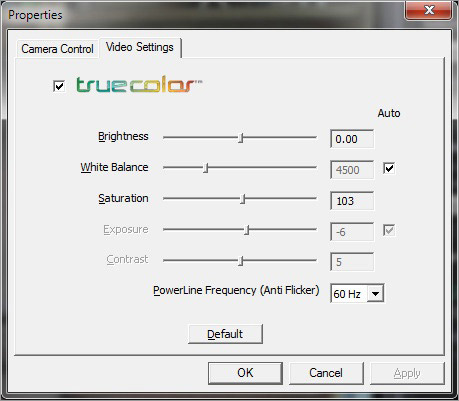Click the Exposure slider thumb
This screenshot has height=401, width=459.
[247, 230]
